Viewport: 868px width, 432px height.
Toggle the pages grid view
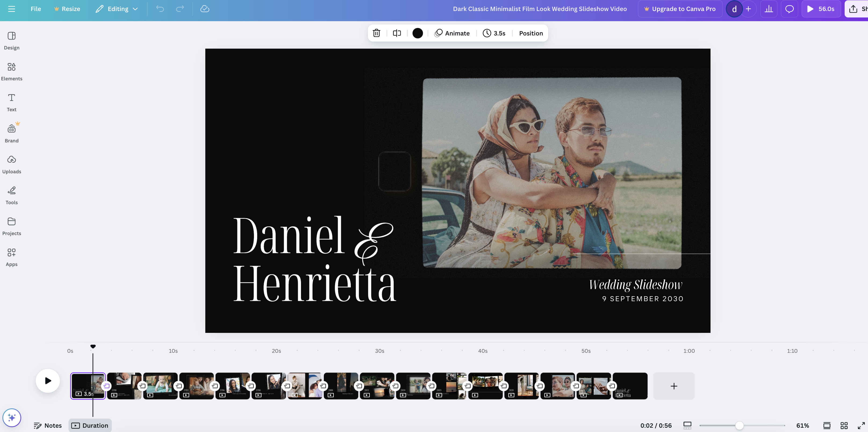pos(844,425)
